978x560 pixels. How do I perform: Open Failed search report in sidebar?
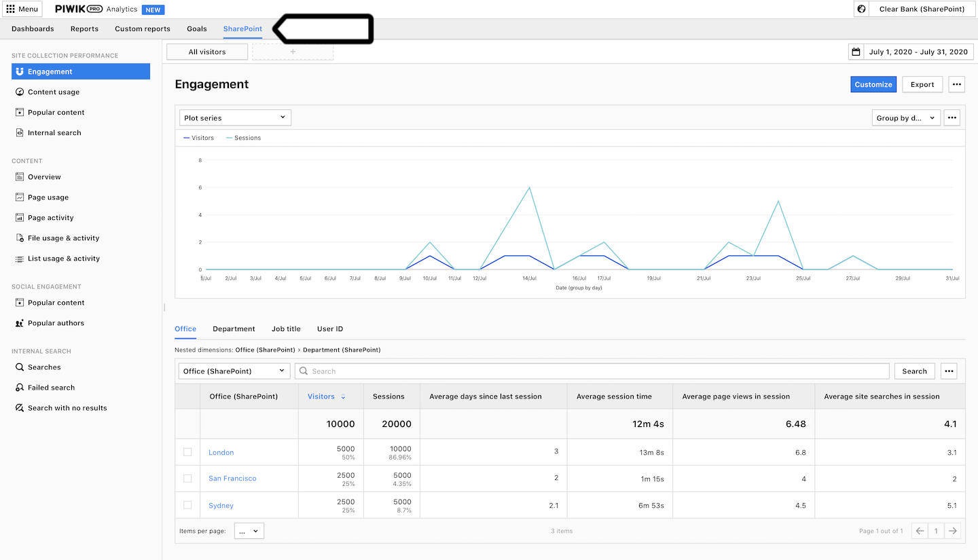coord(81,388)
